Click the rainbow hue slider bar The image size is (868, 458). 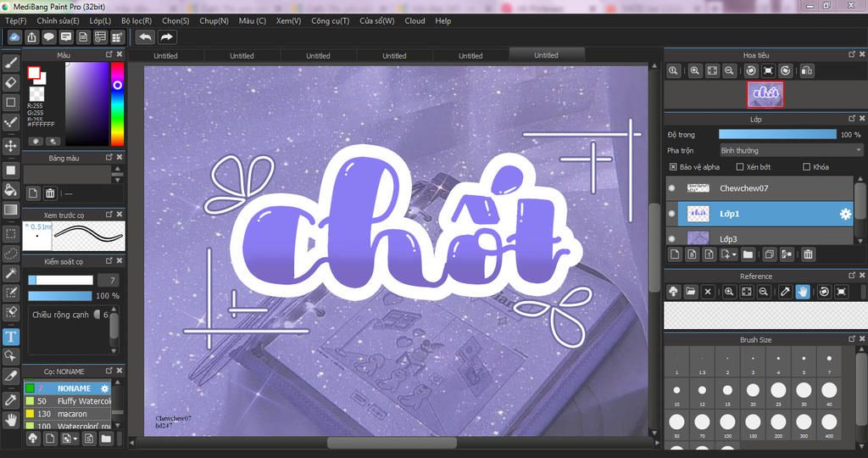coord(117,103)
